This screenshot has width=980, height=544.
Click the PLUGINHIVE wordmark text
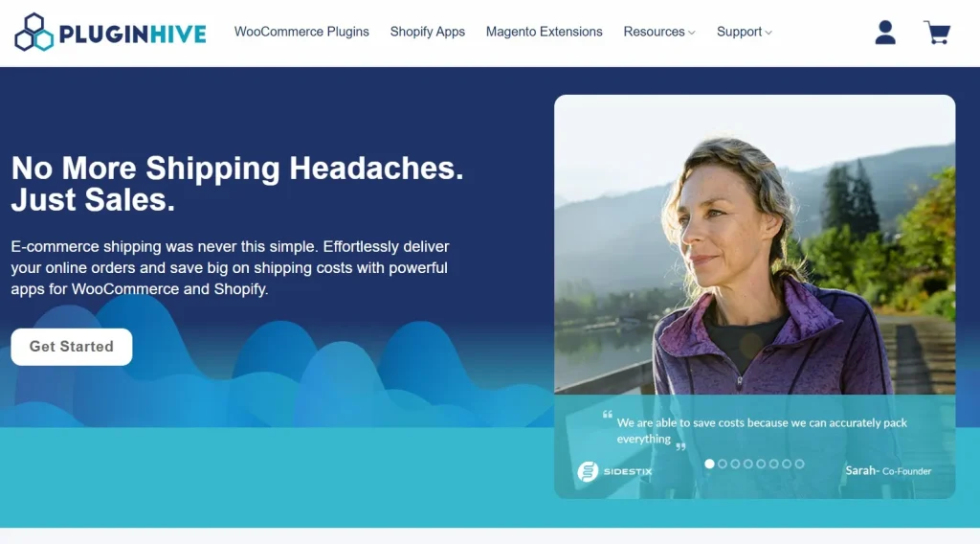click(132, 34)
